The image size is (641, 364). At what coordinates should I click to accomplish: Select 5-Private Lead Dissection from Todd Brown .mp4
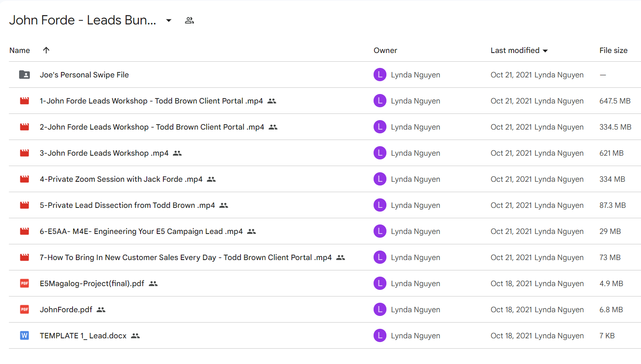[127, 205]
